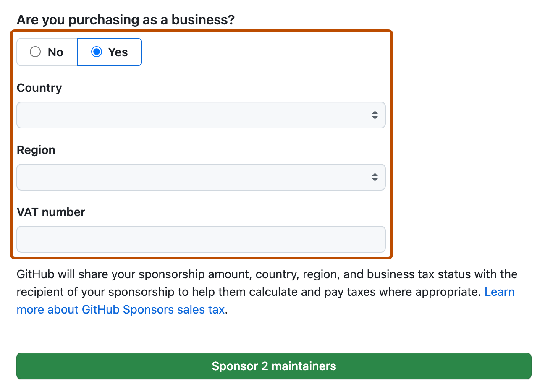The image size is (545, 392).
Task: Click the VAT number label
Action: (x=51, y=212)
